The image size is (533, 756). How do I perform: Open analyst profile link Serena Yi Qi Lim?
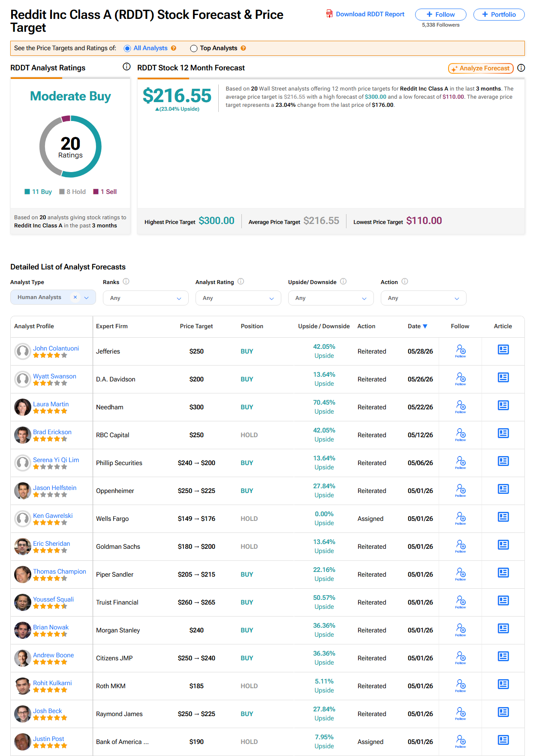(x=56, y=460)
